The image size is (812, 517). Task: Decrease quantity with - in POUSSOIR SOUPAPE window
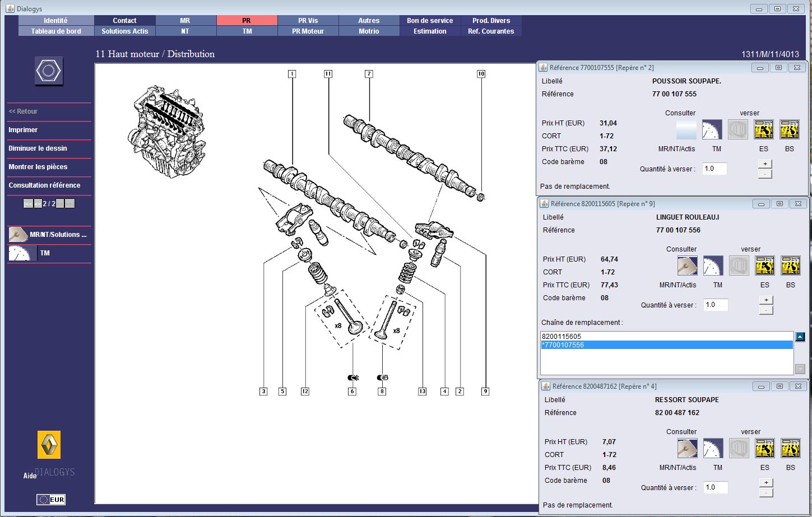point(765,174)
